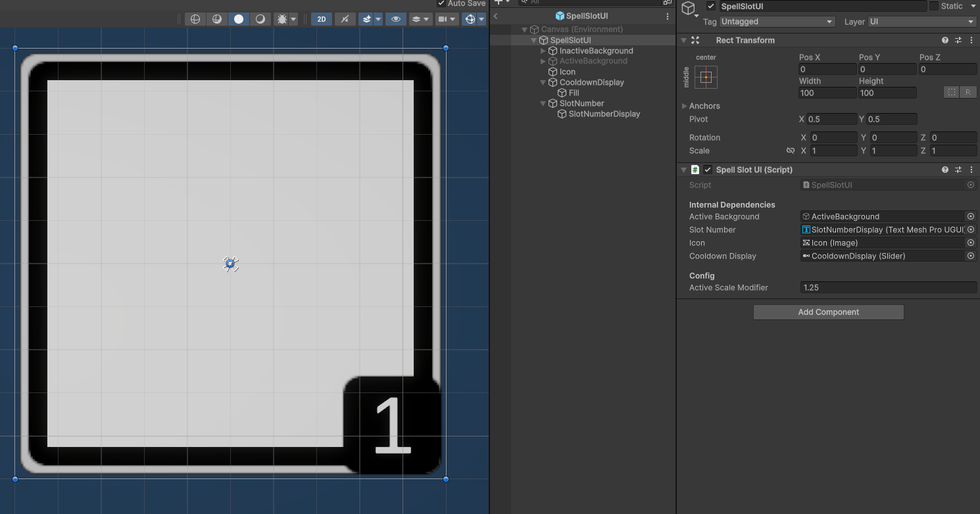Viewport: 980px width, 514px height.
Task: Click the R raw edit button in Rect Transform
Action: (968, 92)
